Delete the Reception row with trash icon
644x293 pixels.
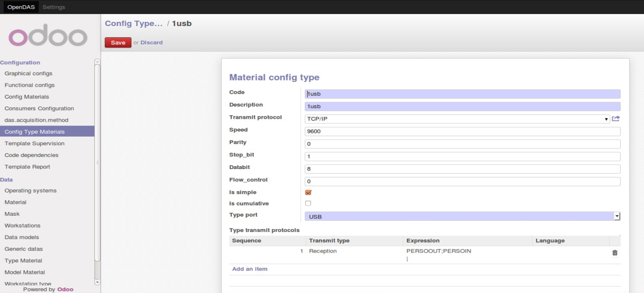click(615, 253)
